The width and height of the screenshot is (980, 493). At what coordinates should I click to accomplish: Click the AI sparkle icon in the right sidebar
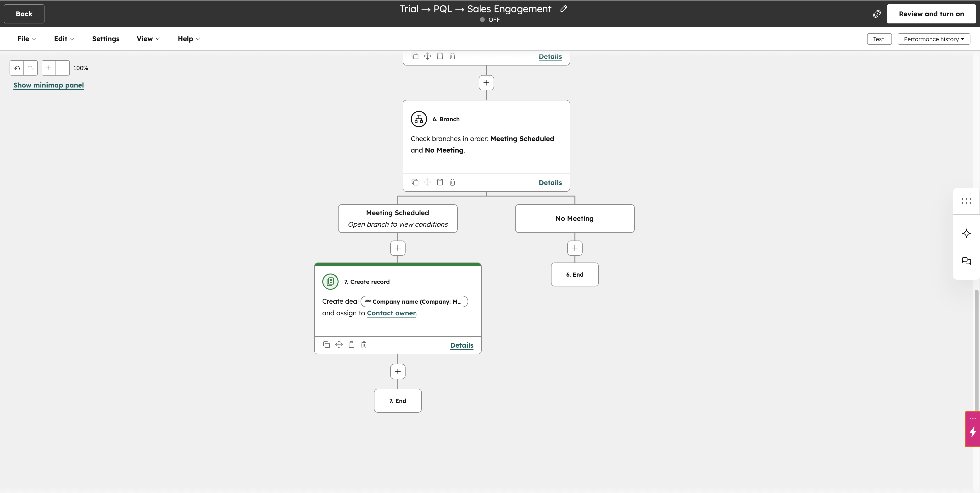967,233
